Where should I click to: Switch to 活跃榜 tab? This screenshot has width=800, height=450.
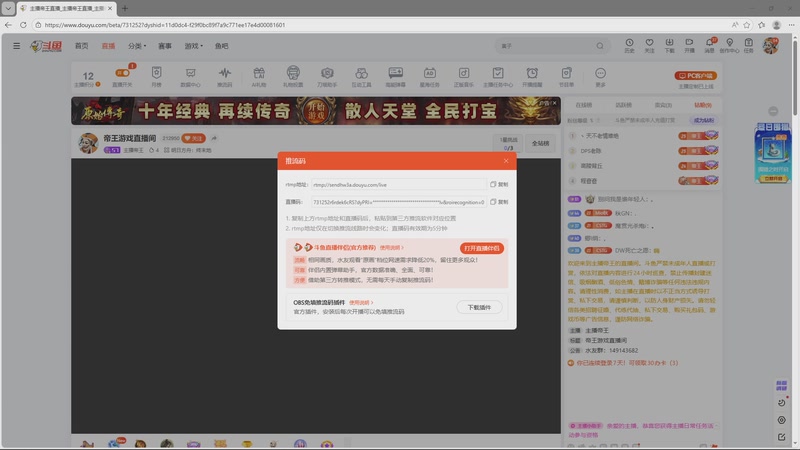coord(623,105)
